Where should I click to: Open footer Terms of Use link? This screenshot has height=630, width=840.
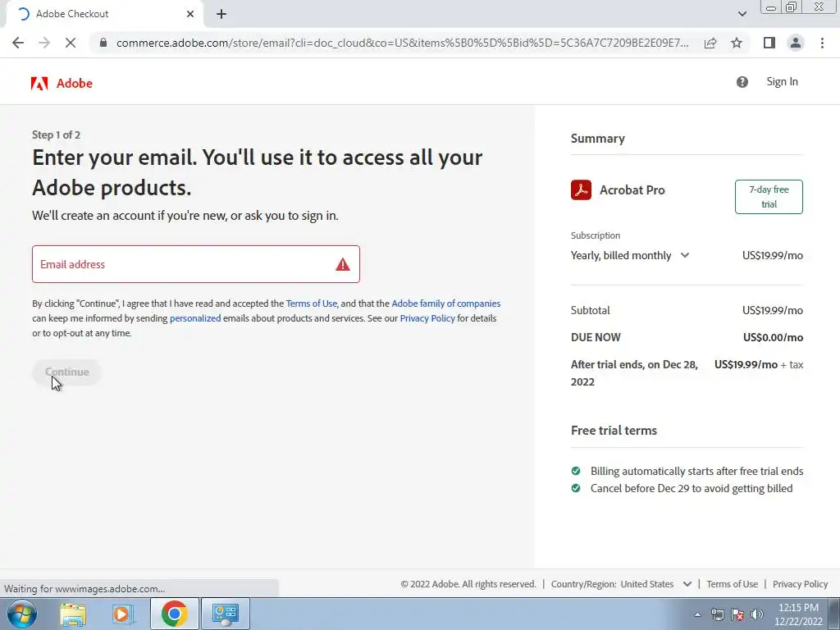tap(732, 584)
